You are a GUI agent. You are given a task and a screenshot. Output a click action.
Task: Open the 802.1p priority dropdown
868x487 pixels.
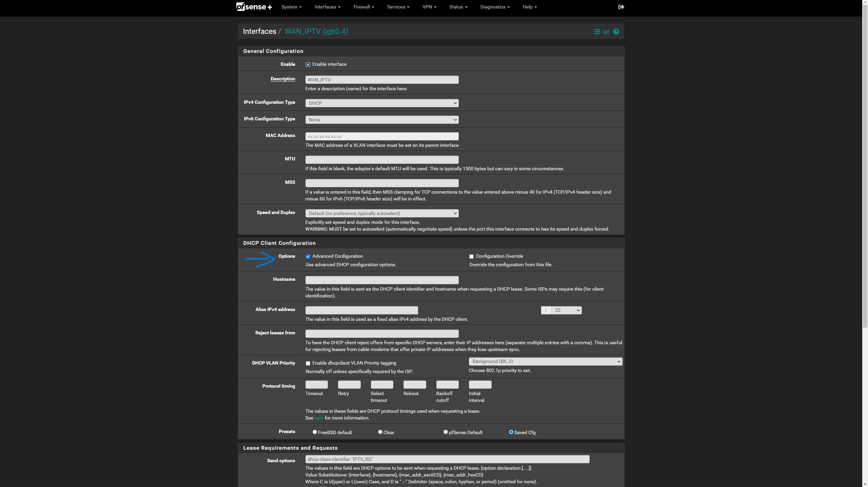545,362
